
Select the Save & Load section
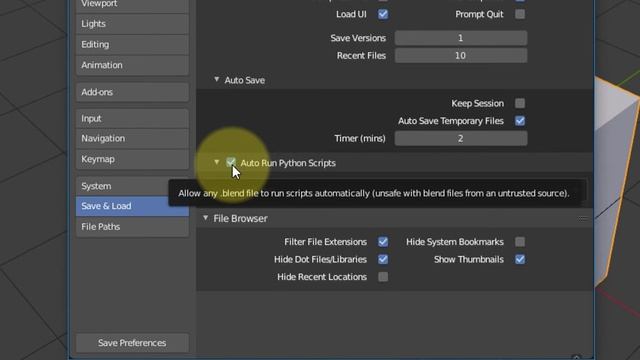coord(132,206)
